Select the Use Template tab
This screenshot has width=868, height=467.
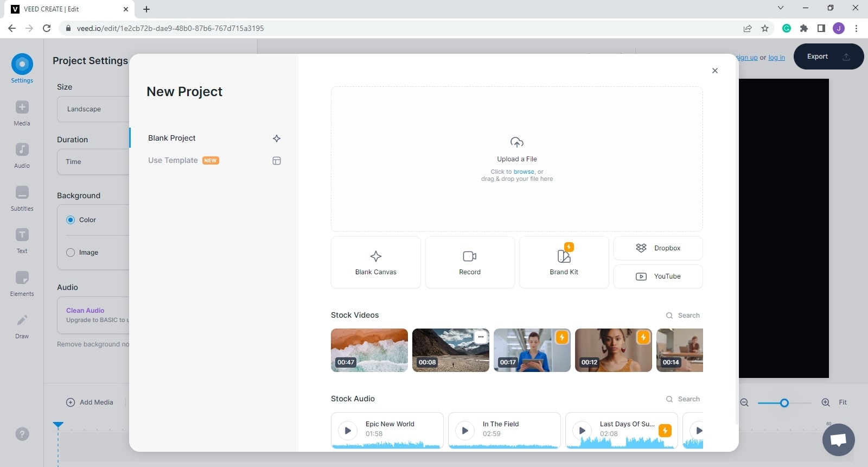click(214, 161)
